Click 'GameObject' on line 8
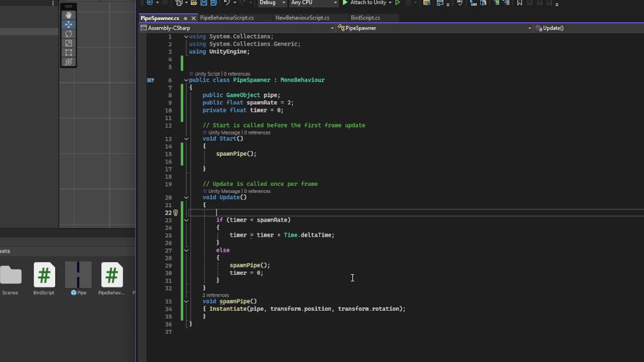The height and width of the screenshot is (362, 644). click(x=243, y=95)
